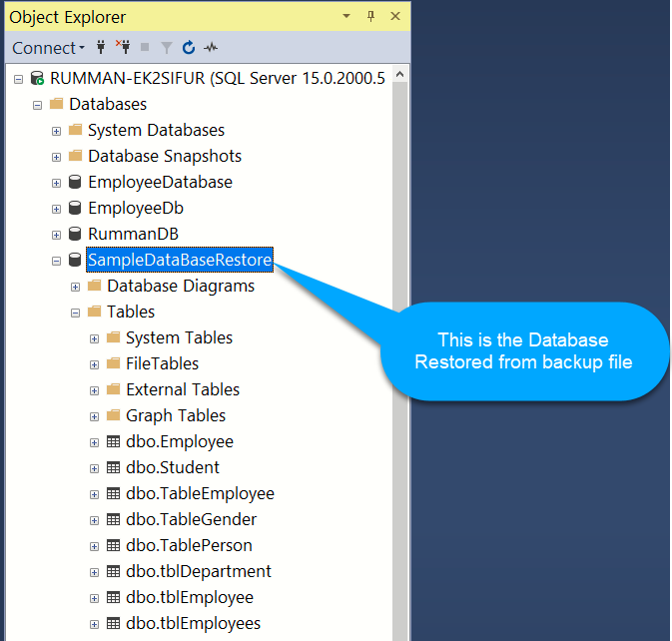The height and width of the screenshot is (641, 672).
Task: Click the EmployeeDb database cylinder icon
Action: tap(75, 208)
